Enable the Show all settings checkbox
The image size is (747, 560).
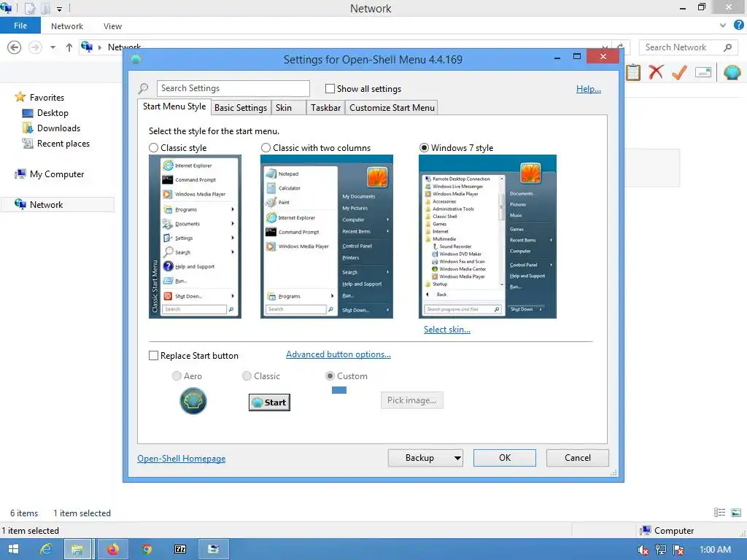pos(330,88)
